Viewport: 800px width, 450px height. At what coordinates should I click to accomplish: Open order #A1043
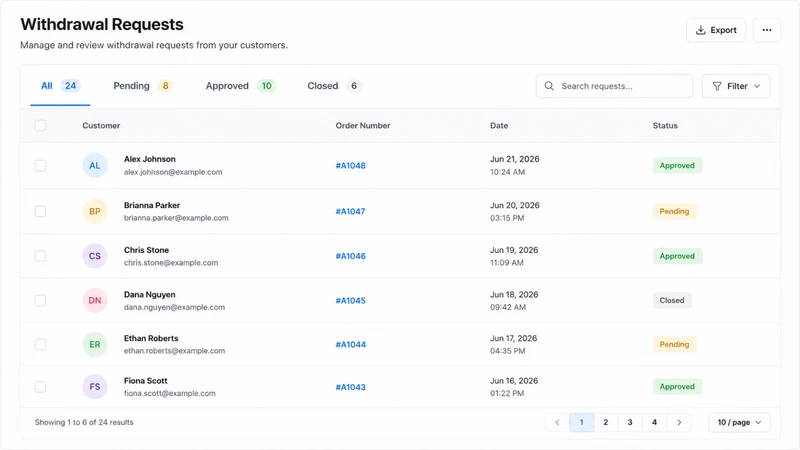click(x=351, y=387)
